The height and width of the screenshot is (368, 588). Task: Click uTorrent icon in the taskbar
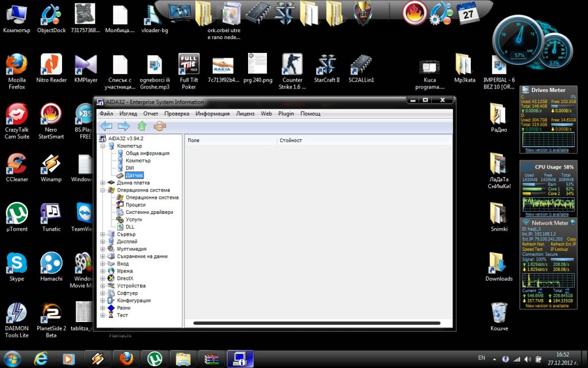click(x=154, y=359)
